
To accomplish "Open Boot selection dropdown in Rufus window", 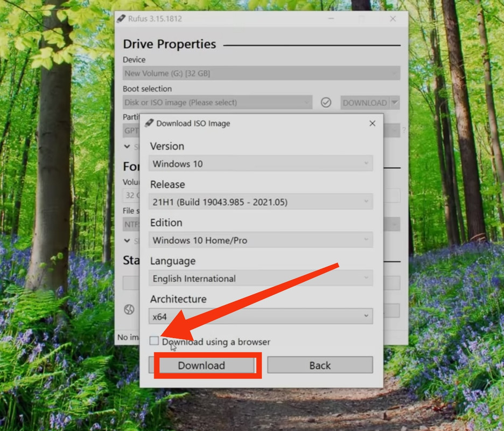I will [218, 102].
